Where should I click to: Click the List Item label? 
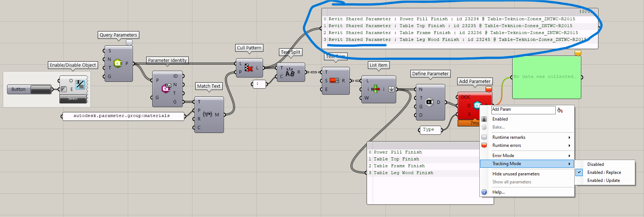(379, 65)
